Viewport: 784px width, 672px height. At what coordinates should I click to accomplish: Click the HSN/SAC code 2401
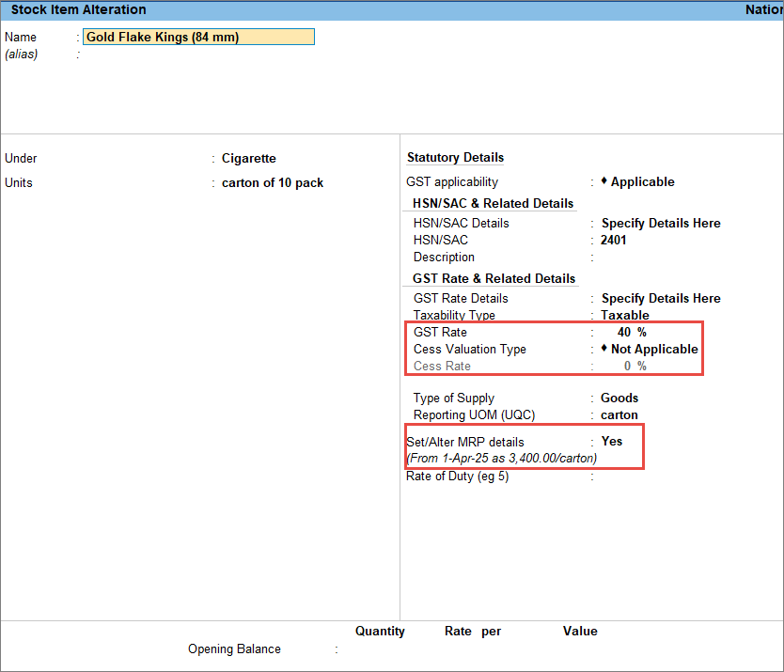coord(614,241)
